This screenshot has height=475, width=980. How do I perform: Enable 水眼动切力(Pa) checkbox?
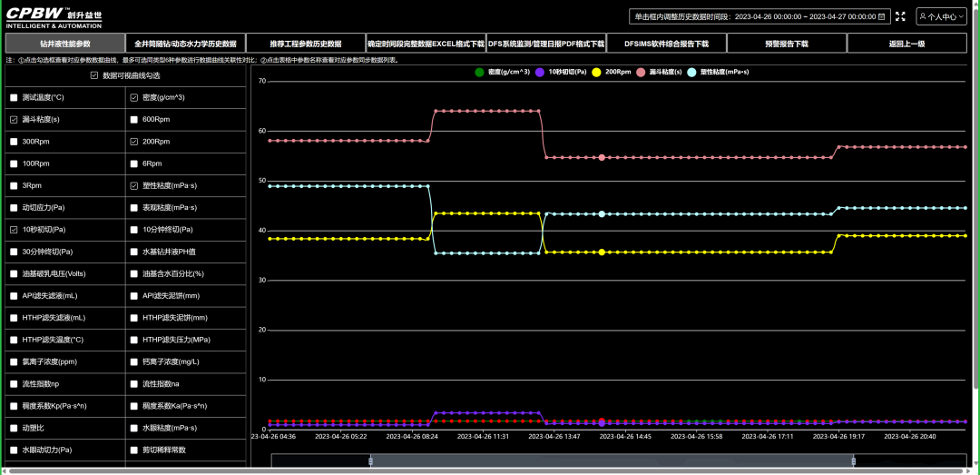(x=14, y=450)
